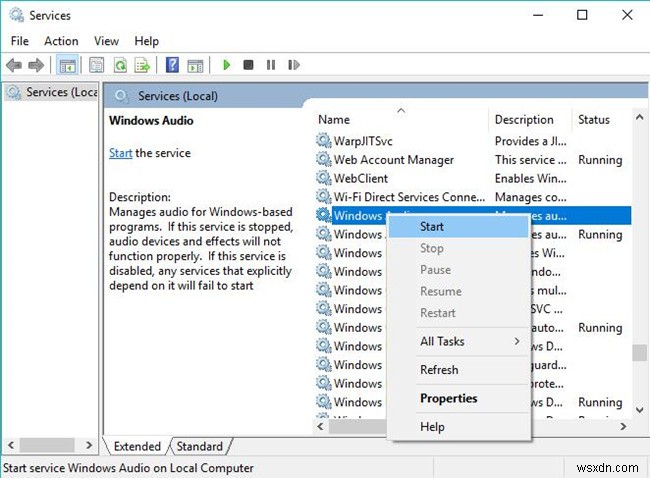The height and width of the screenshot is (478, 650).
Task: Choose Properties in the context menu
Action: tap(459, 398)
